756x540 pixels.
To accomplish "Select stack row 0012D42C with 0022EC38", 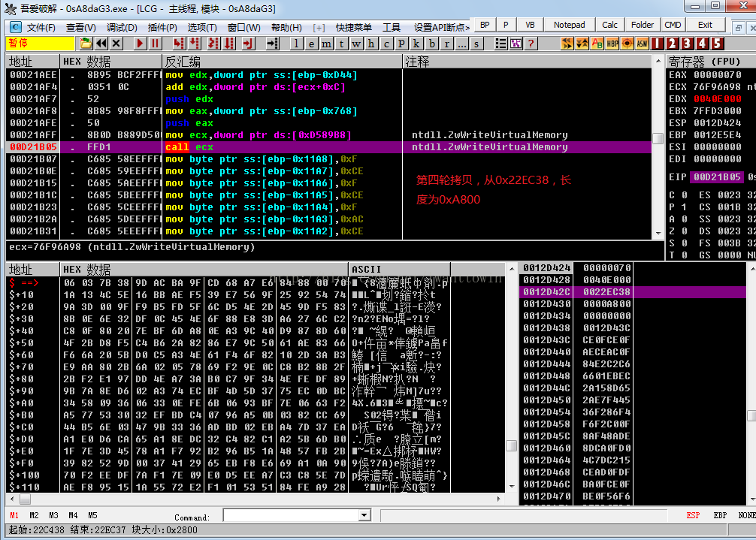I will click(633, 292).
